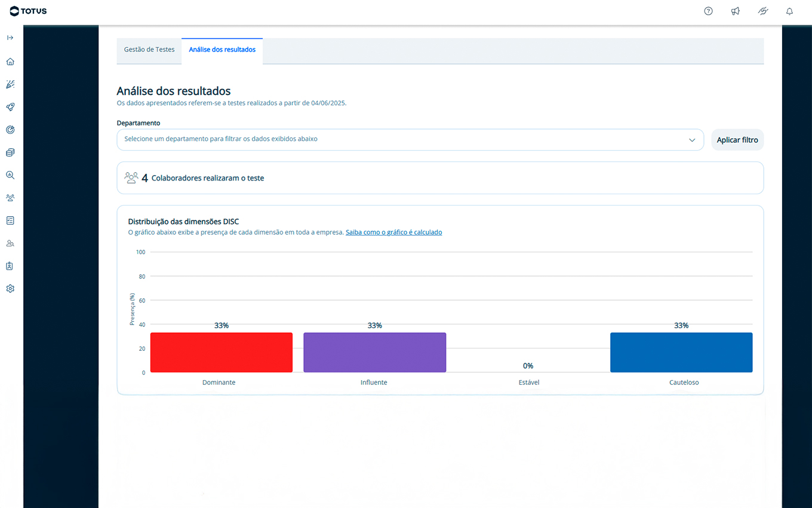The height and width of the screenshot is (508, 812).
Task: Click the Departamento dropdown chevron arrow
Action: pyautogui.click(x=692, y=140)
